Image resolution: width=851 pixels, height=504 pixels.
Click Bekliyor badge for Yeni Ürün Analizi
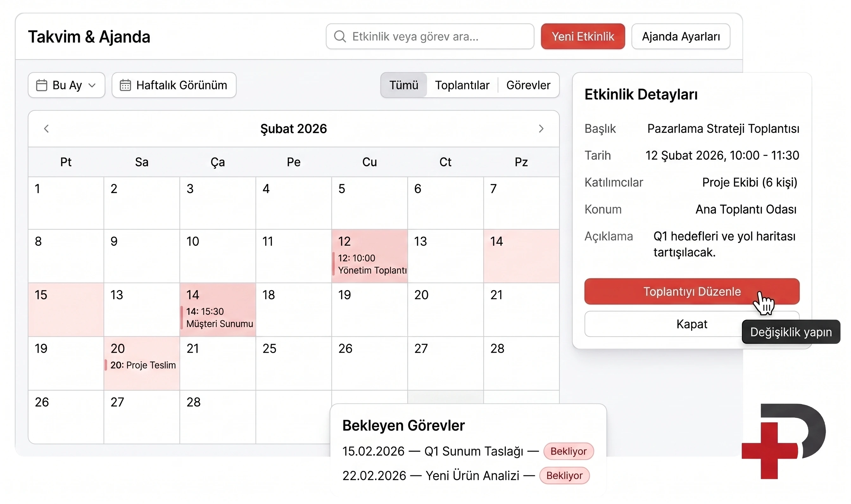coord(564,476)
